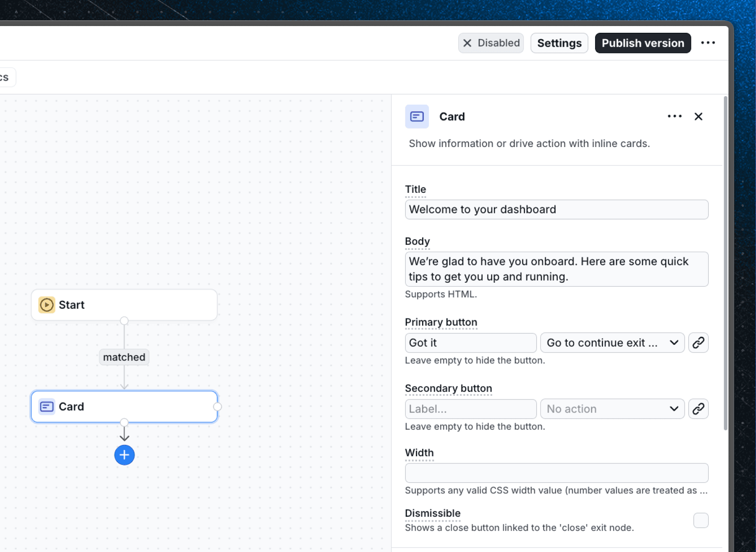Click the link icon beside Secondary button

click(x=698, y=409)
